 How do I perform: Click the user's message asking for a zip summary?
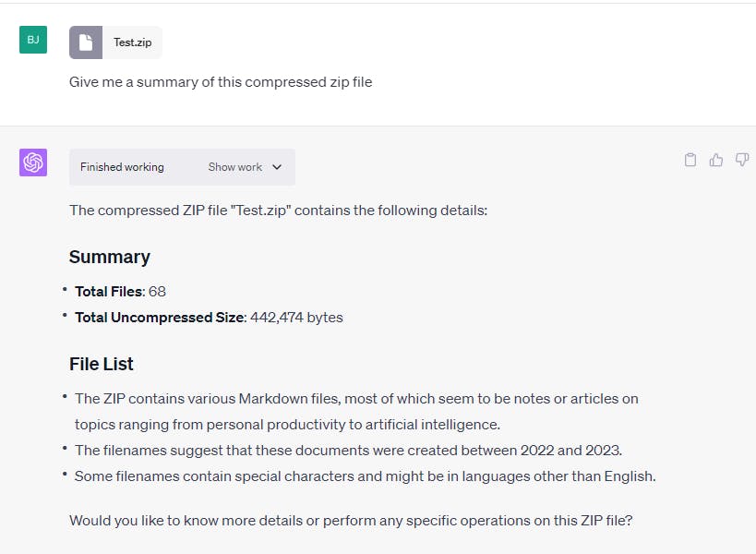click(x=221, y=82)
